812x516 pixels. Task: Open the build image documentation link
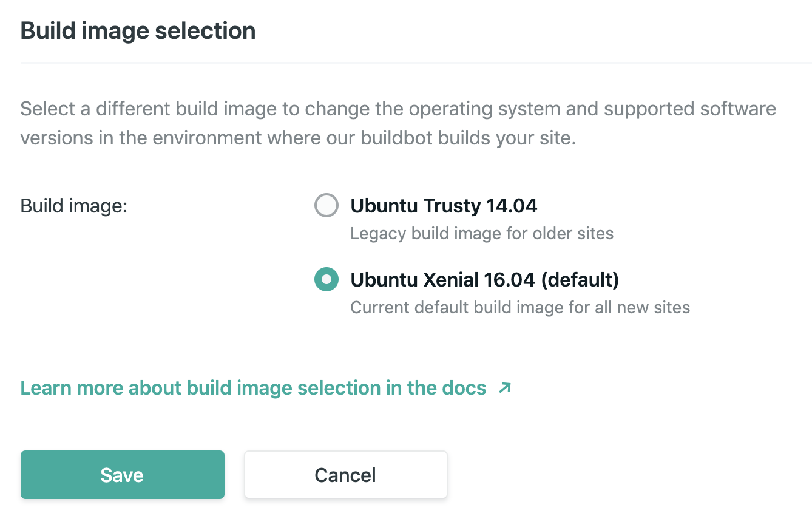coord(252,387)
